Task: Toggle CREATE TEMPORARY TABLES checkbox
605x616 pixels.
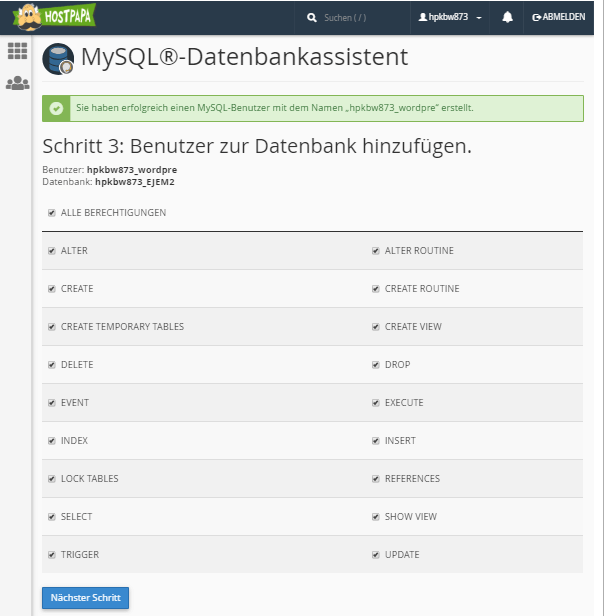Action: point(51,327)
